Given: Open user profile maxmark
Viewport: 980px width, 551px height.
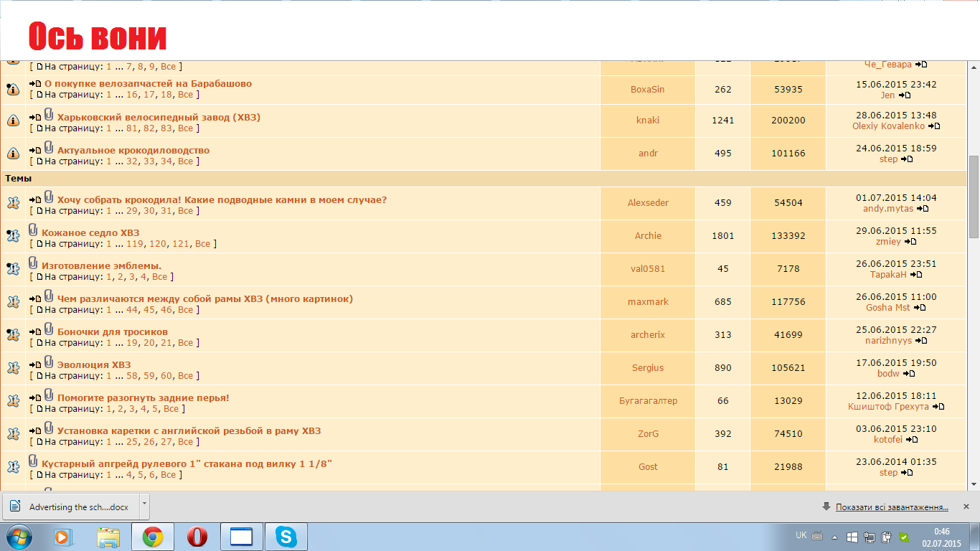Looking at the screenshot, I should coord(647,302).
